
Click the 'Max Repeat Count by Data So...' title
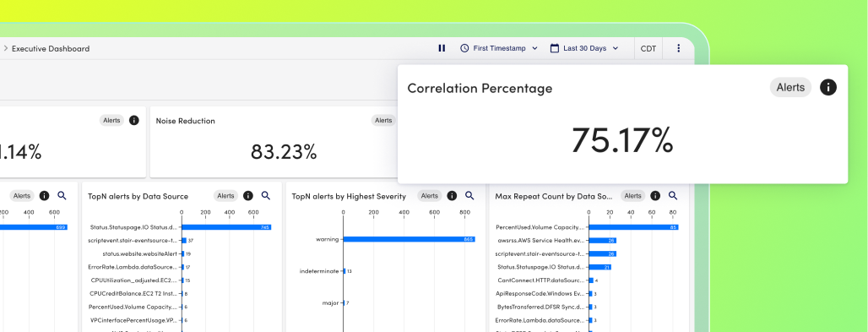coord(554,196)
